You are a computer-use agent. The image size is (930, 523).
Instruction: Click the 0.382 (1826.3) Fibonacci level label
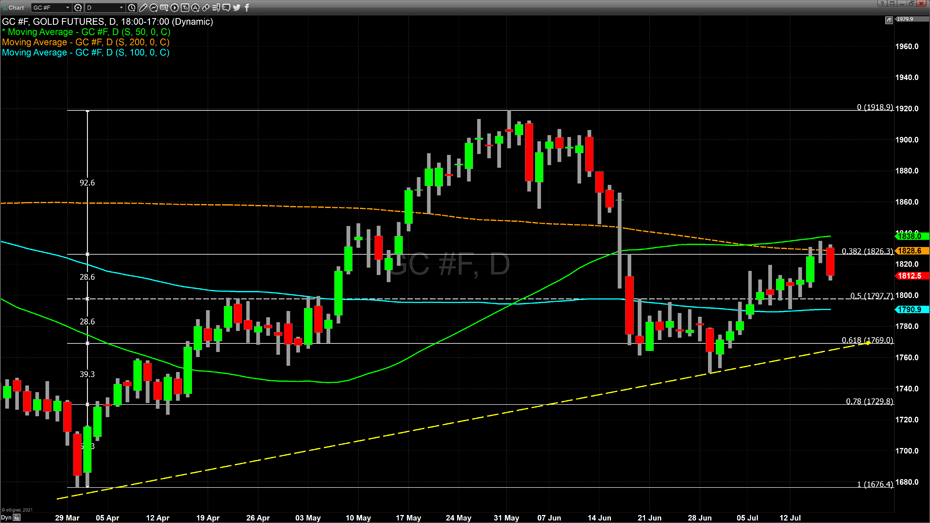pos(867,252)
